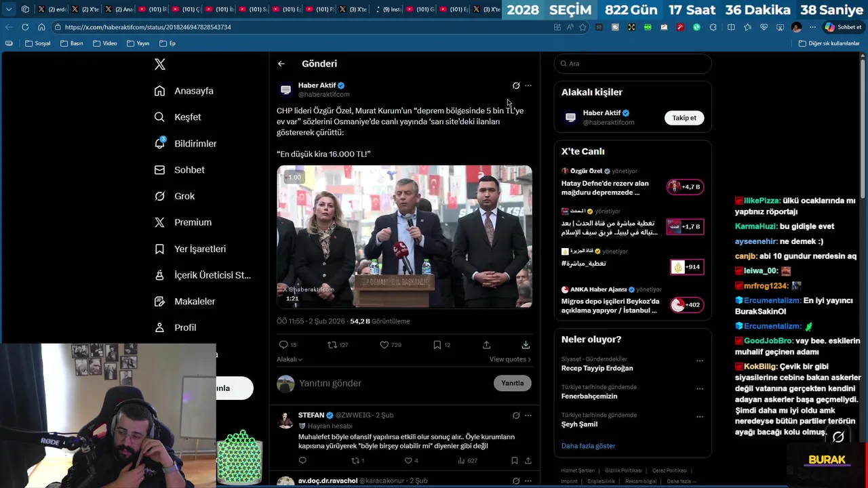Click the Ara search box
The width and height of the screenshot is (868, 488).
click(x=633, y=64)
